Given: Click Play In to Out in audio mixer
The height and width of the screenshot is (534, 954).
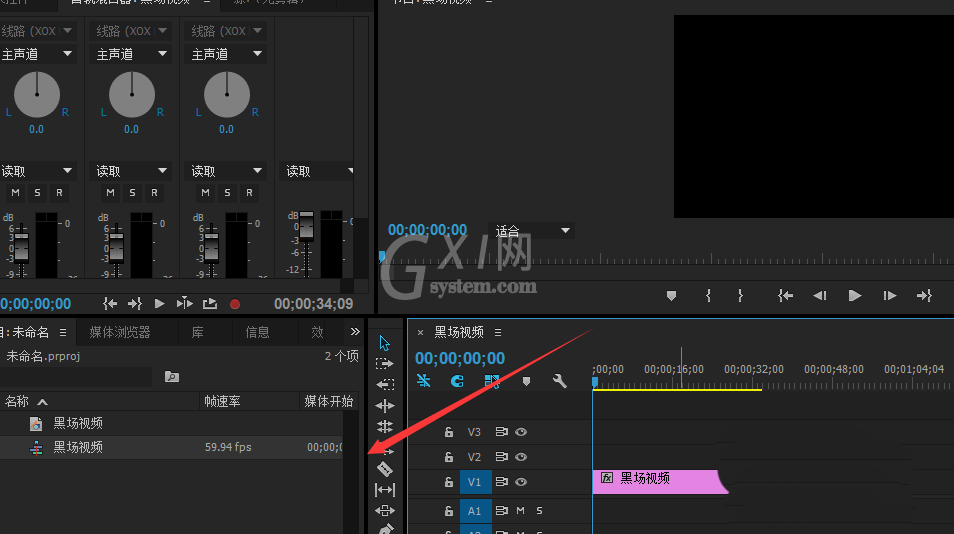Looking at the screenshot, I should (x=184, y=303).
